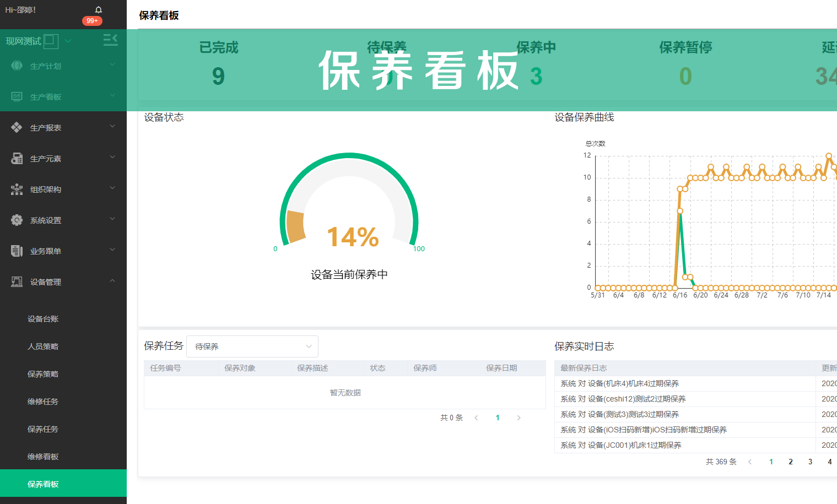Viewport: 837px width, 504px height.
Task: Click the 生产元素 sidebar icon
Action: point(17,159)
